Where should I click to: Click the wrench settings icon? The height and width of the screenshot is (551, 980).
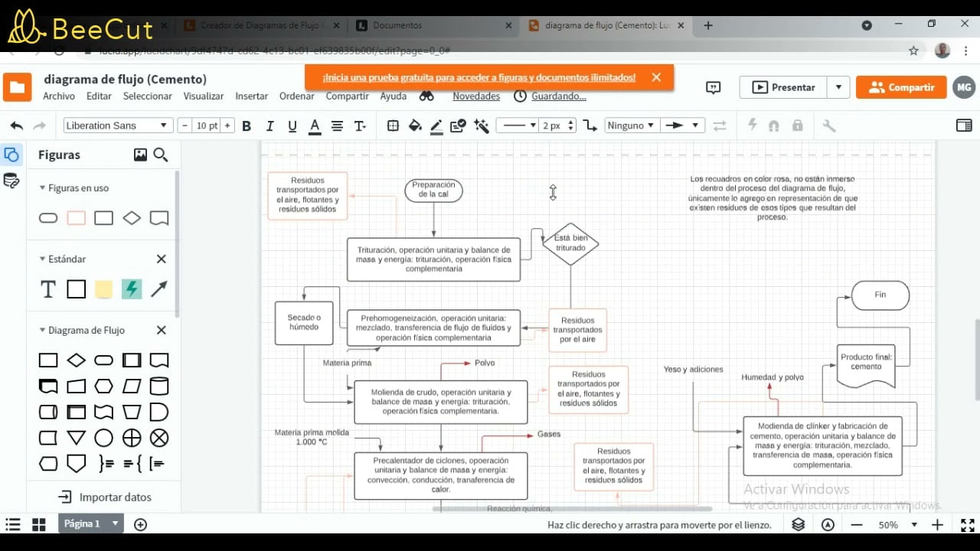click(x=828, y=126)
